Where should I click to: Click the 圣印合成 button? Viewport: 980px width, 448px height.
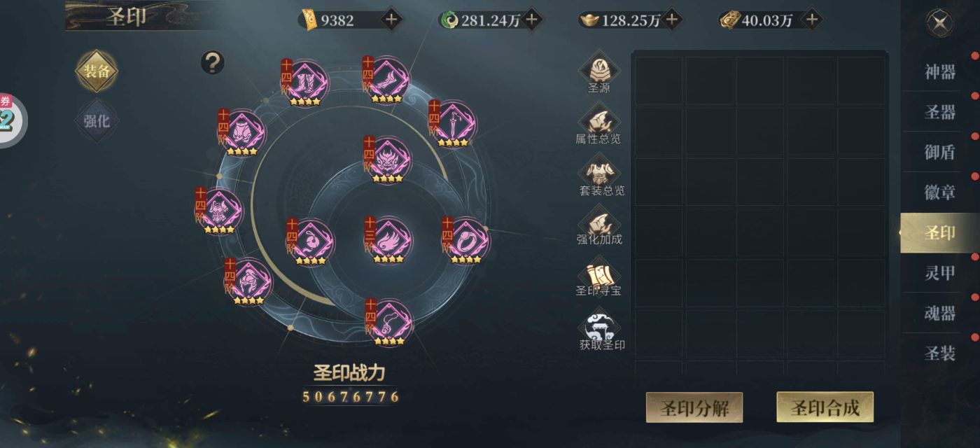point(825,407)
